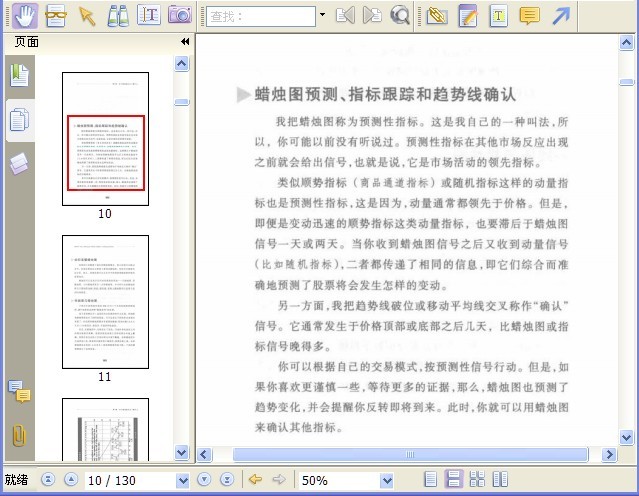The width and height of the screenshot is (639, 496).
Task: Switch to the pages thumbnail panel
Action: pyautogui.click(x=20, y=120)
